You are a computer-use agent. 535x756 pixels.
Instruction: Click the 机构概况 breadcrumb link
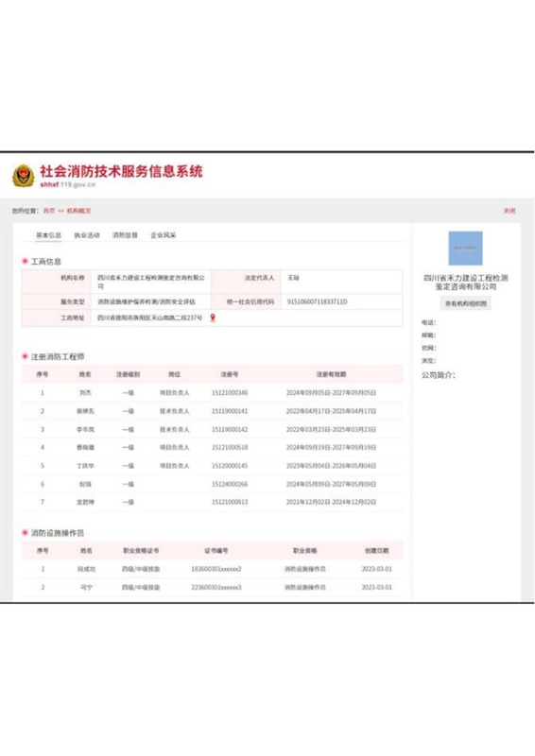click(78, 211)
